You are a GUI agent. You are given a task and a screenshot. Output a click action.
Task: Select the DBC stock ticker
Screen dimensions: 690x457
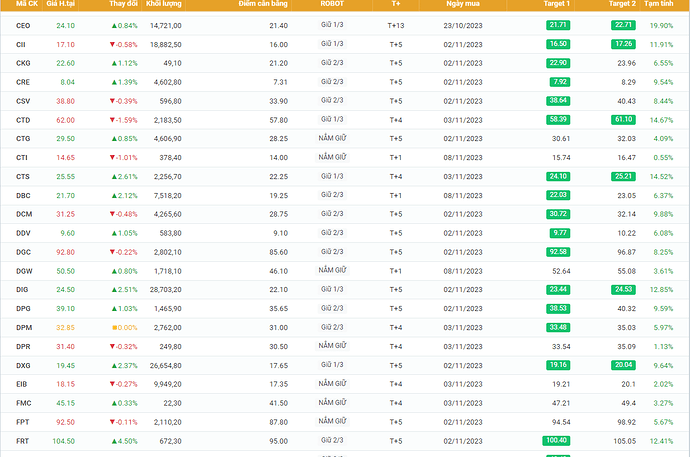coord(23,195)
